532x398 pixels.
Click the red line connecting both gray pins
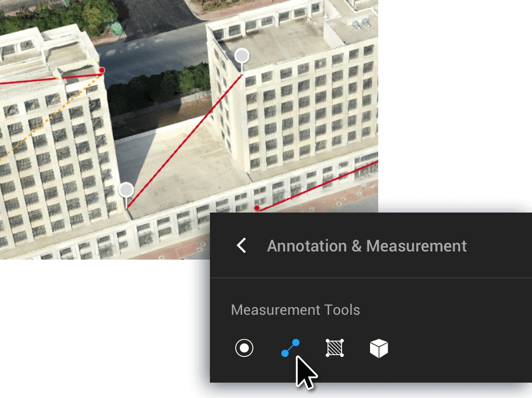(184, 141)
